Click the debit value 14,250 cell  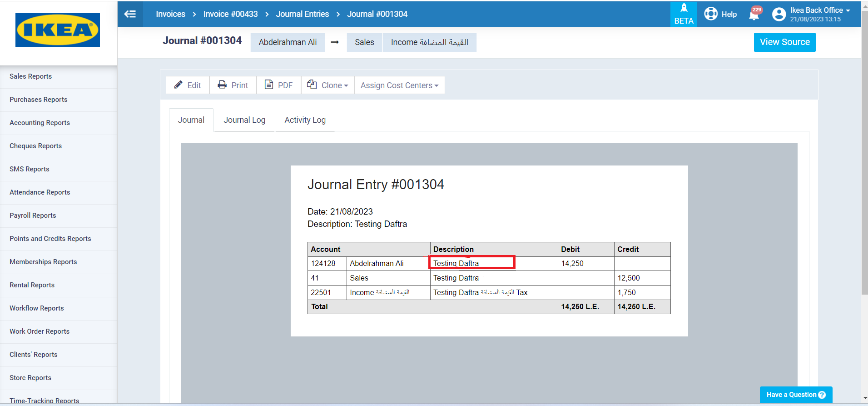coord(586,264)
